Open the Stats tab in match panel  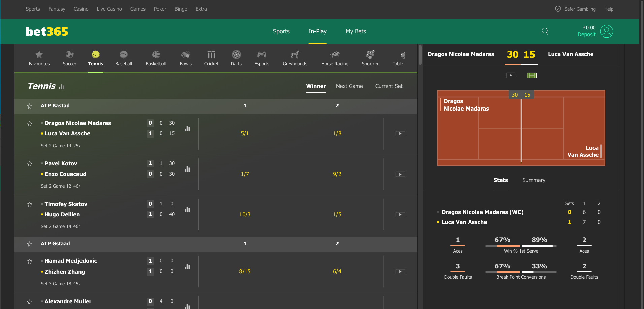[x=501, y=180]
